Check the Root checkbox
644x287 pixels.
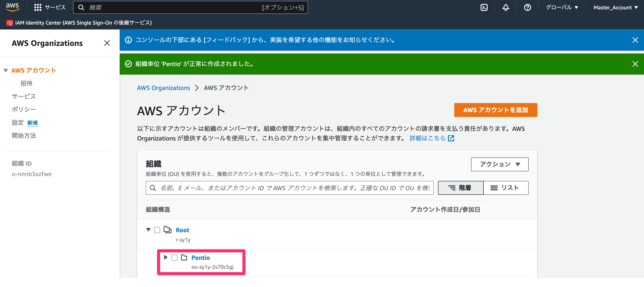pos(157,230)
